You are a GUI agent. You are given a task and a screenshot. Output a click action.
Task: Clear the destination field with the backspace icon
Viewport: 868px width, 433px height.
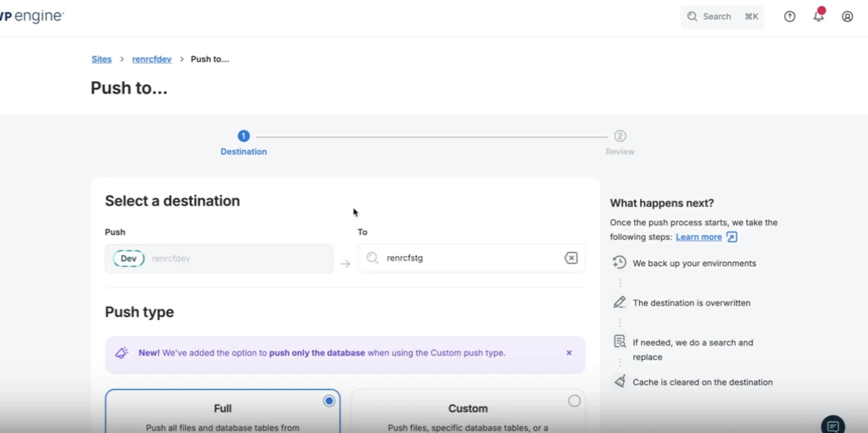[x=571, y=258]
